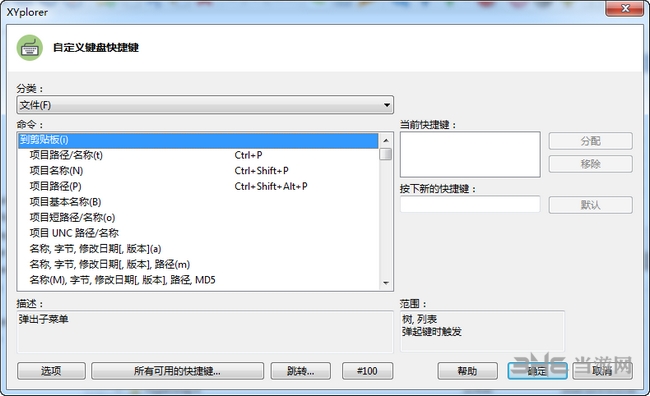
Task: Click the 范围 scope text box
Action: (482, 332)
